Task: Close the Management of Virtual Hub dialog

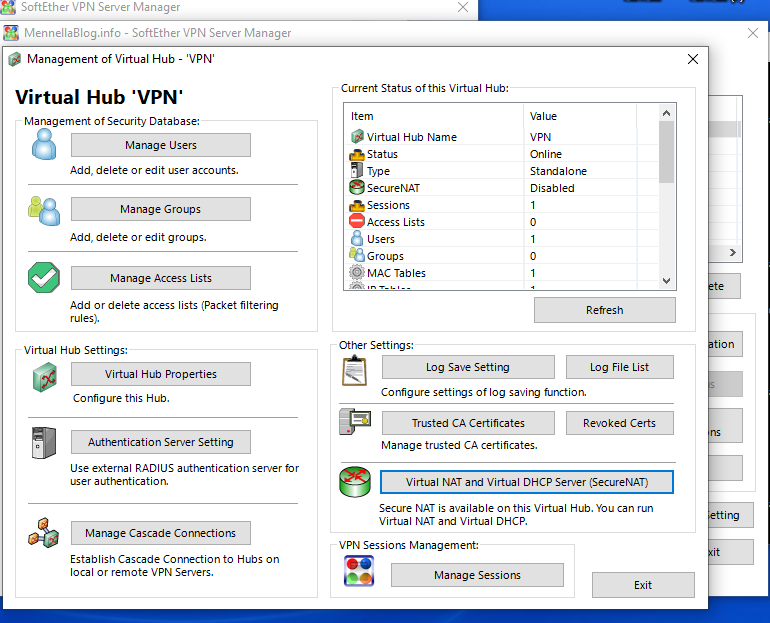Action: [693, 59]
